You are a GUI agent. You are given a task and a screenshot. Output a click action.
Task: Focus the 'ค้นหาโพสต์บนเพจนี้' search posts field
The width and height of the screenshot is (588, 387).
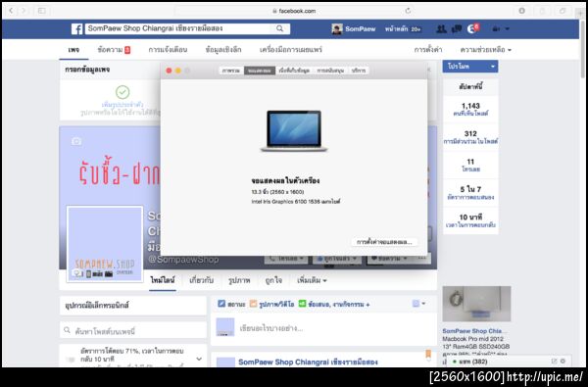133,331
